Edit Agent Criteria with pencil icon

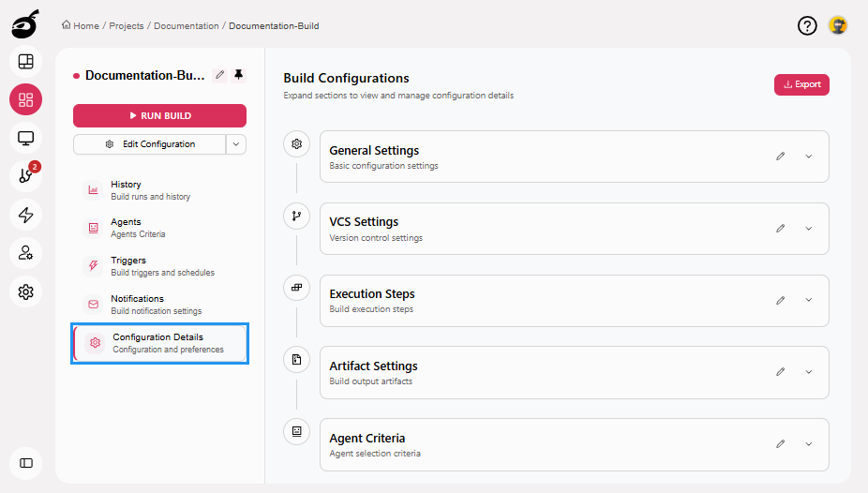click(x=781, y=443)
